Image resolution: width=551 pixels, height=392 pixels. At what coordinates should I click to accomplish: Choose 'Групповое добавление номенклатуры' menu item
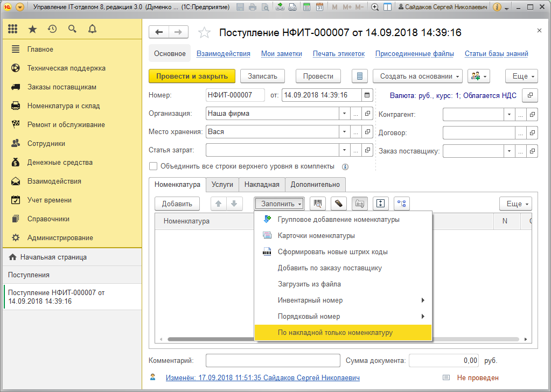pos(343,220)
